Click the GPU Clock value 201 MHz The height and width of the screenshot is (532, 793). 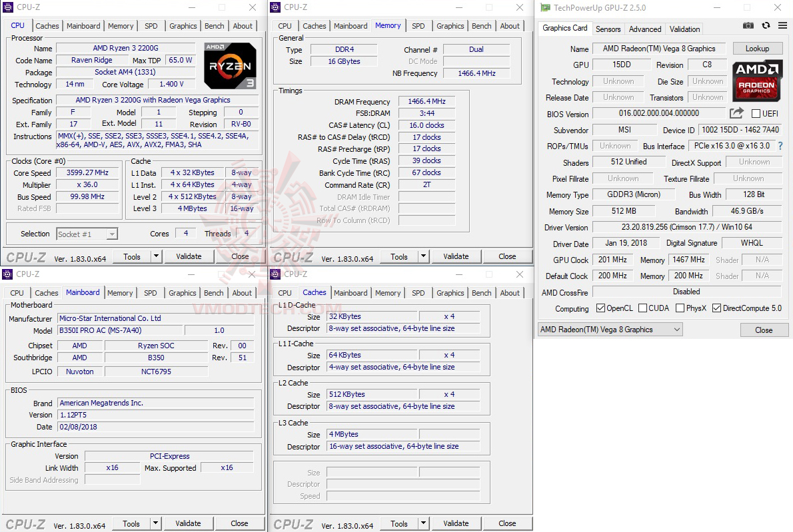click(612, 260)
